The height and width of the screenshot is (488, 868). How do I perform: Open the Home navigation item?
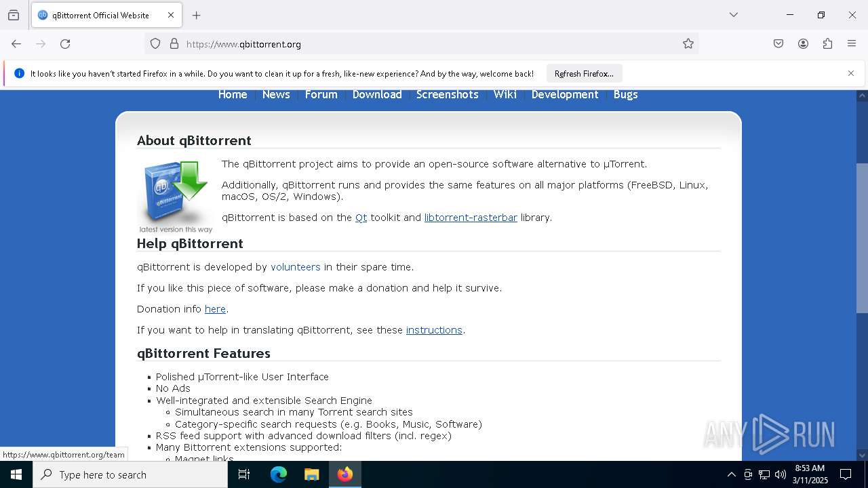[x=233, y=95]
